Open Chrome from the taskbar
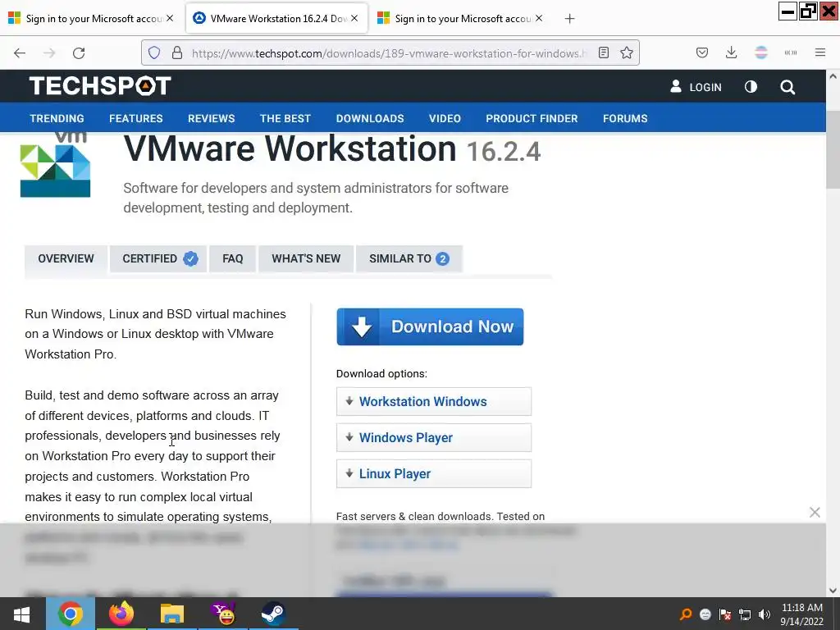 [71, 614]
